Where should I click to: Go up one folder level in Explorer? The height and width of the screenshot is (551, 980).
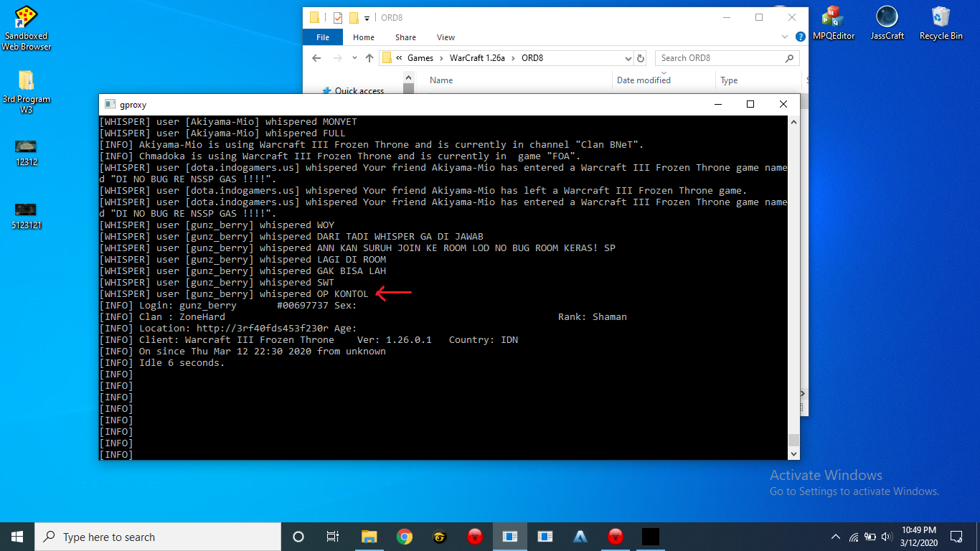coord(369,58)
